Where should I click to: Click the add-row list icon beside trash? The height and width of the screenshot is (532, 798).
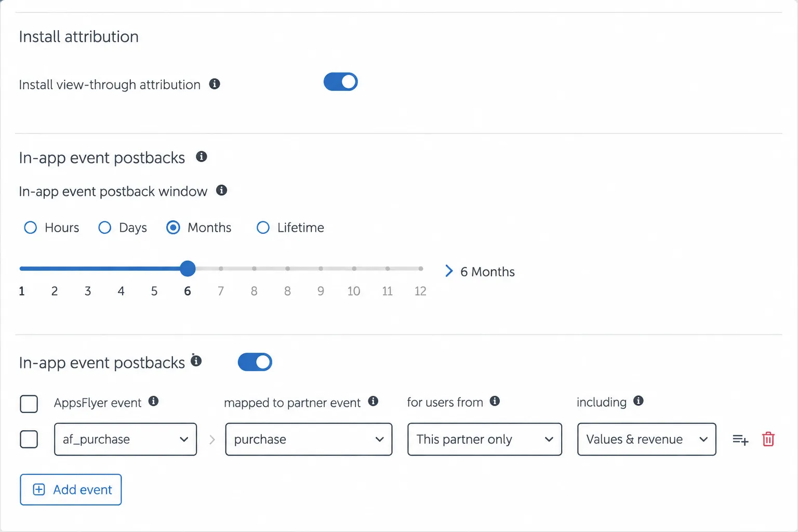pos(740,440)
